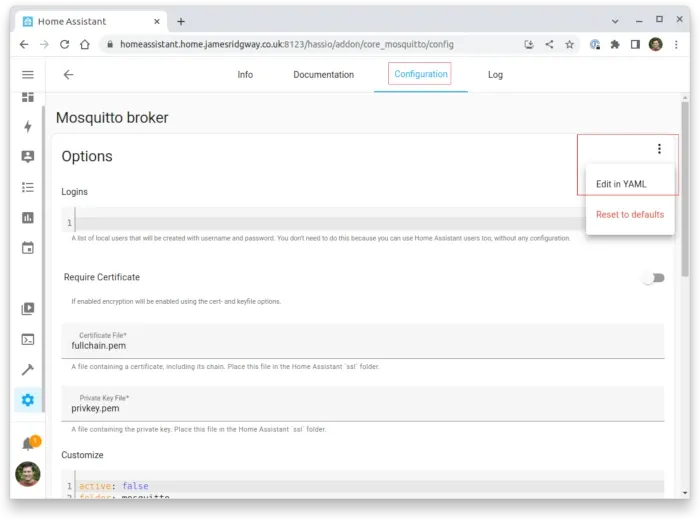Open the Options three-dot overflow menu
The image size is (700, 519).
[659, 149]
